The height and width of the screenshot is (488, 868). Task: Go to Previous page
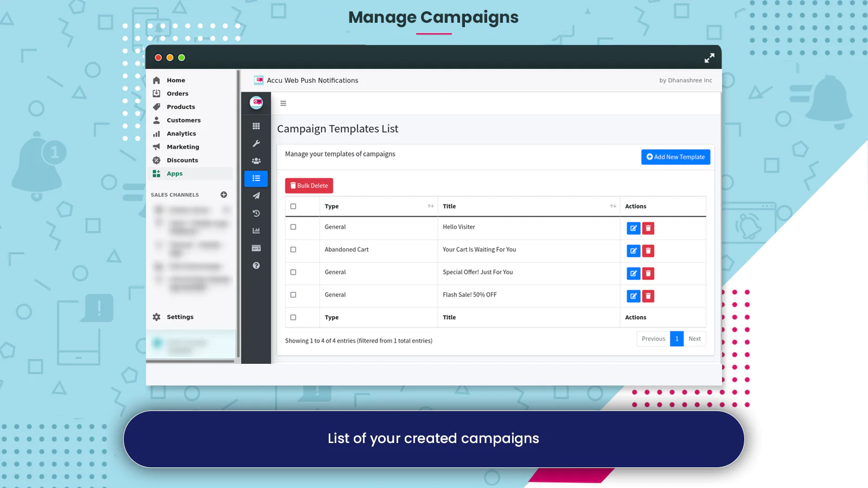(x=653, y=339)
